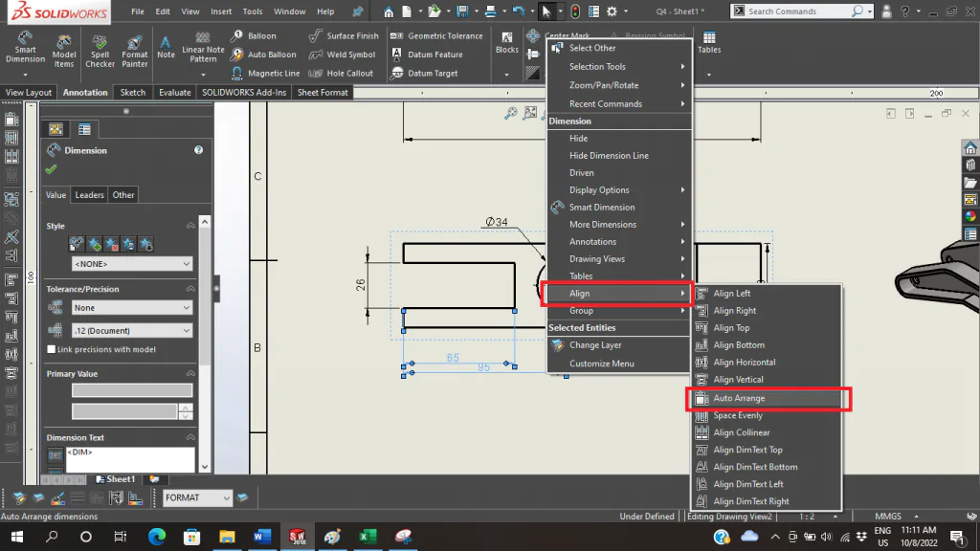
Task: Open Microsoft Edge from taskbar
Action: (157, 537)
